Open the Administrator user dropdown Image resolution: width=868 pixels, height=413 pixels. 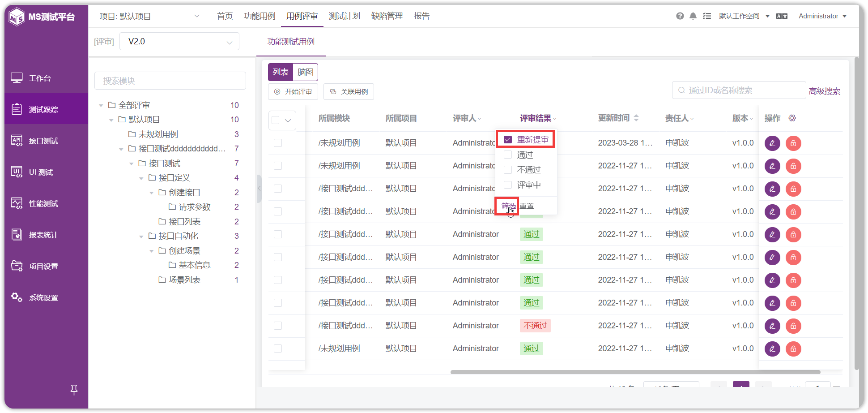[x=822, y=16]
